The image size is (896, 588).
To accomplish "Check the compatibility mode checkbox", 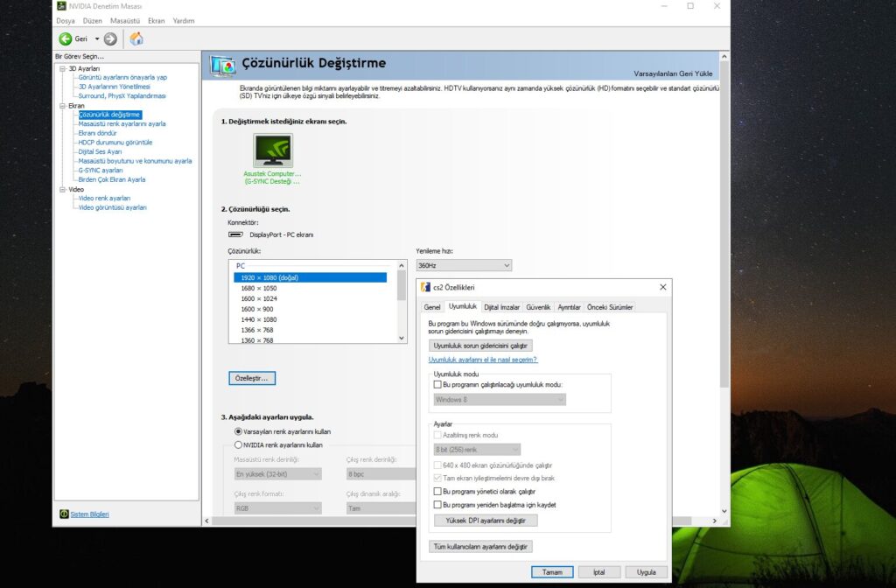I will pos(437,385).
